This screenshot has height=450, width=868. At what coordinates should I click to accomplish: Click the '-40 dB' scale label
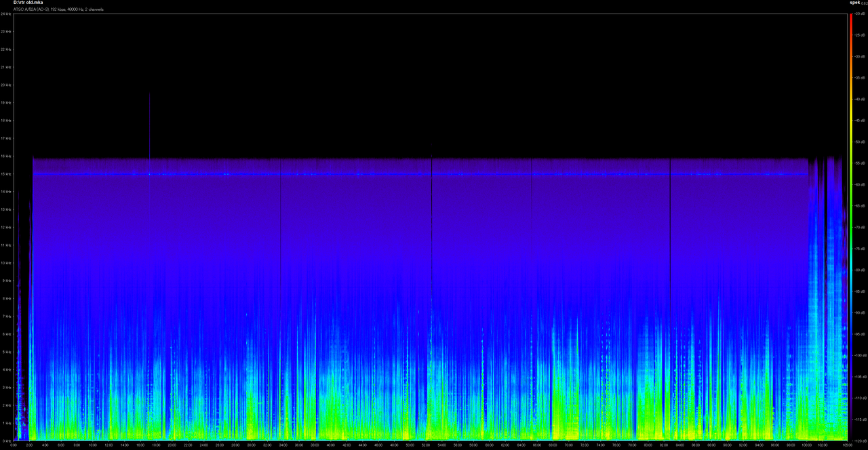(861, 99)
